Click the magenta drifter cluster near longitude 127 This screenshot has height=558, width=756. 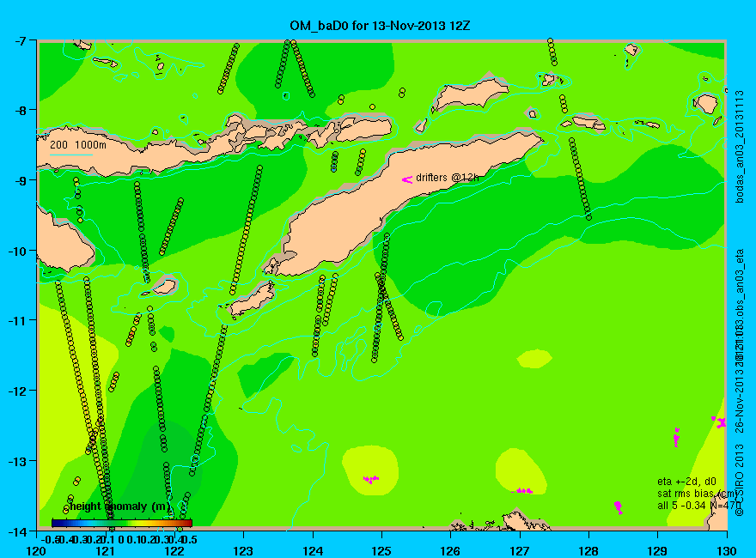(522, 491)
